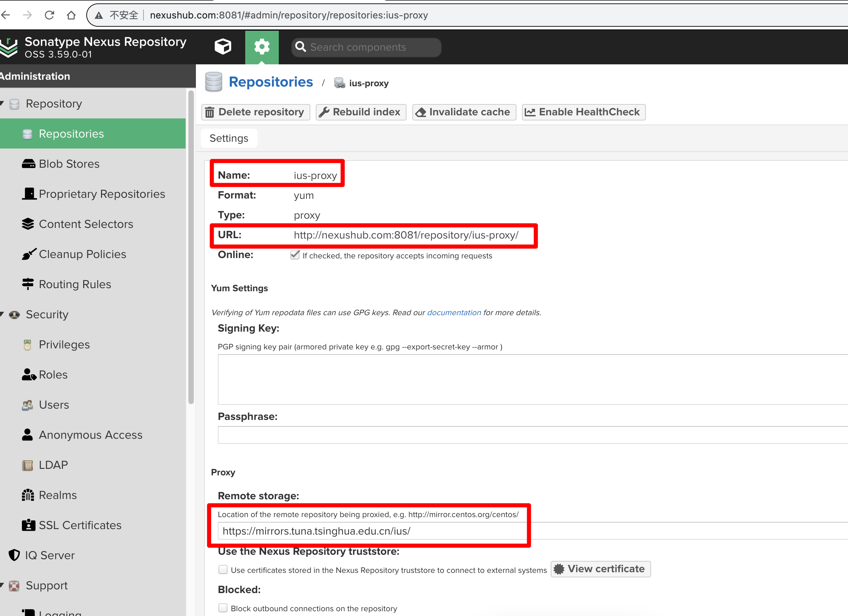Focus the Search components field
The image size is (848, 616).
[x=366, y=47]
